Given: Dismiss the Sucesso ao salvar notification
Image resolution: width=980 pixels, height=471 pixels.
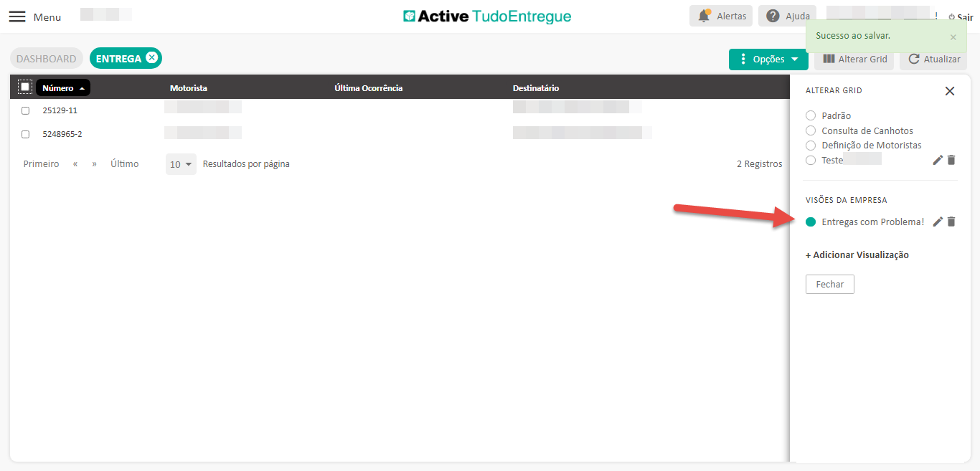Looking at the screenshot, I should coord(953,37).
